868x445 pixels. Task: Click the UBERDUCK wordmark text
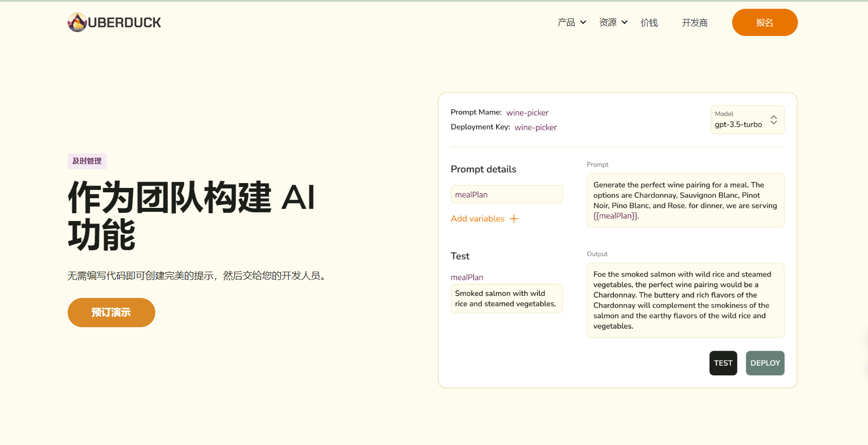click(125, 23)
